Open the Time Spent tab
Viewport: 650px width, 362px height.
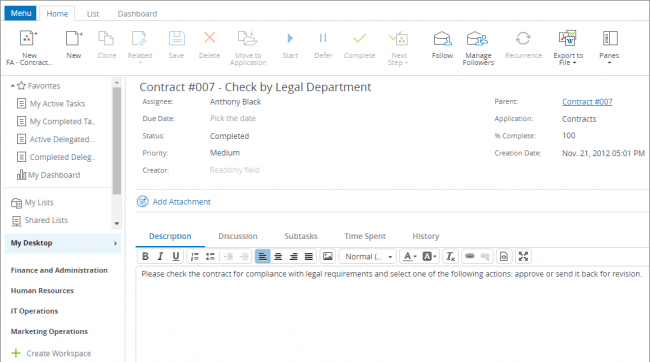pos(365,236)
